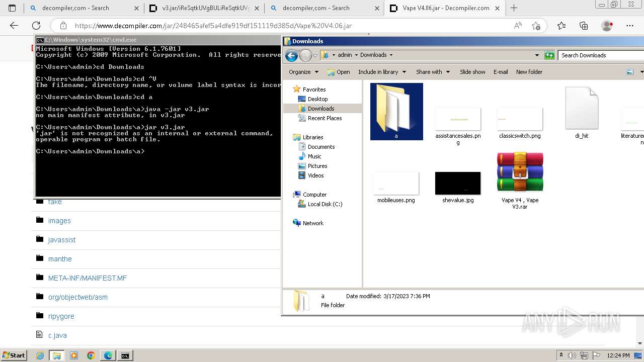Image resolution: width=644 pixels, height=362 pixels.
Task: Open the Edge profile avatar
Action: point(607,26)
